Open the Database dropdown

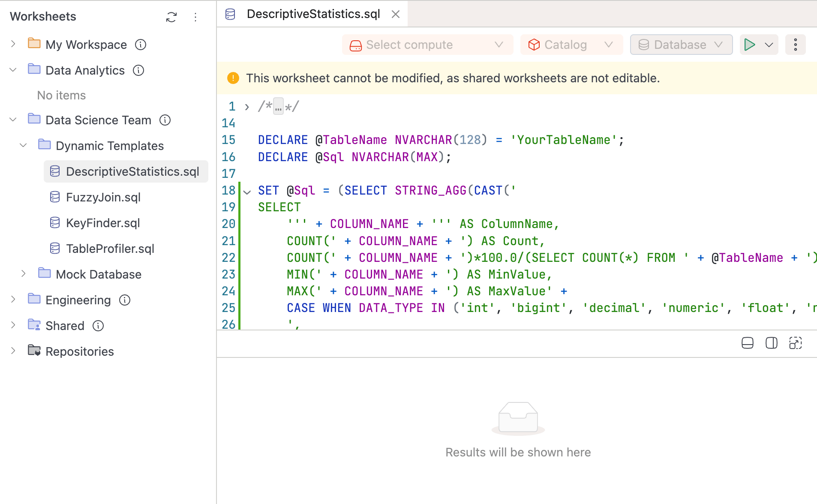(x=681, y=45)
